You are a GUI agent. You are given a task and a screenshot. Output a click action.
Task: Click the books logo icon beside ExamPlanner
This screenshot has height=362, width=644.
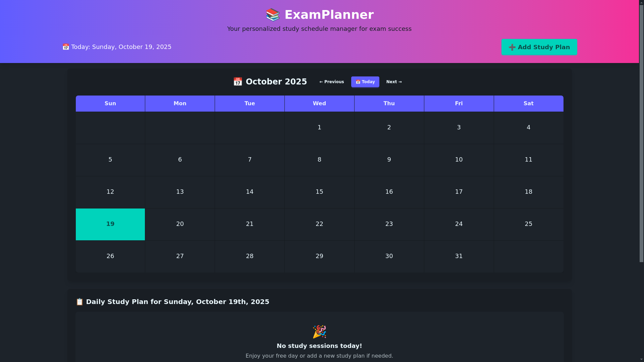point(272,15)
